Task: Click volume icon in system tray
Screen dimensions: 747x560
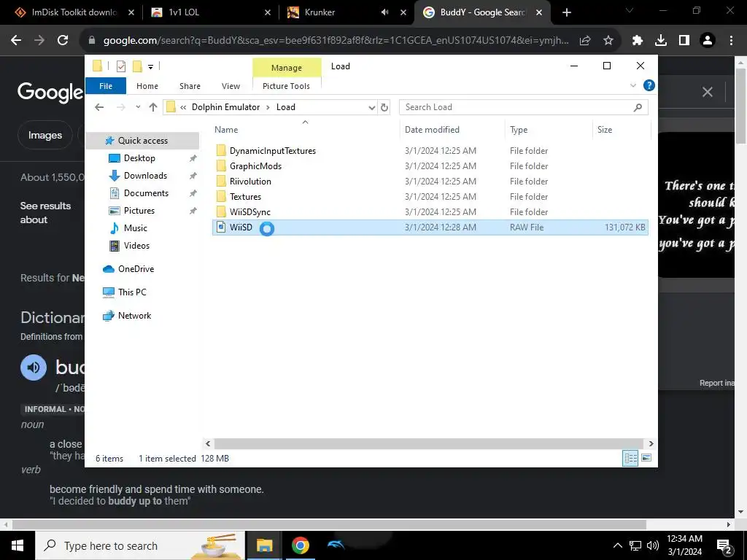Action: pyautogui.click(x=653, y=545)
